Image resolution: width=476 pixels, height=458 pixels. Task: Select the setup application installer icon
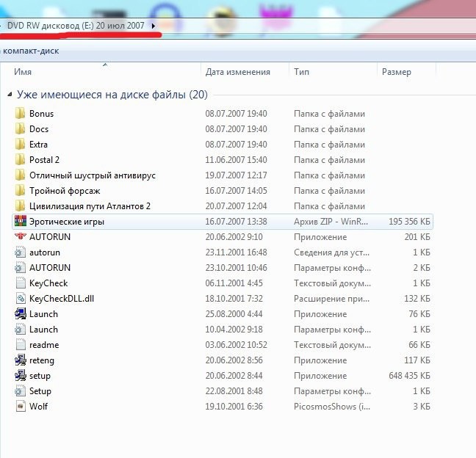coord(21,376)
